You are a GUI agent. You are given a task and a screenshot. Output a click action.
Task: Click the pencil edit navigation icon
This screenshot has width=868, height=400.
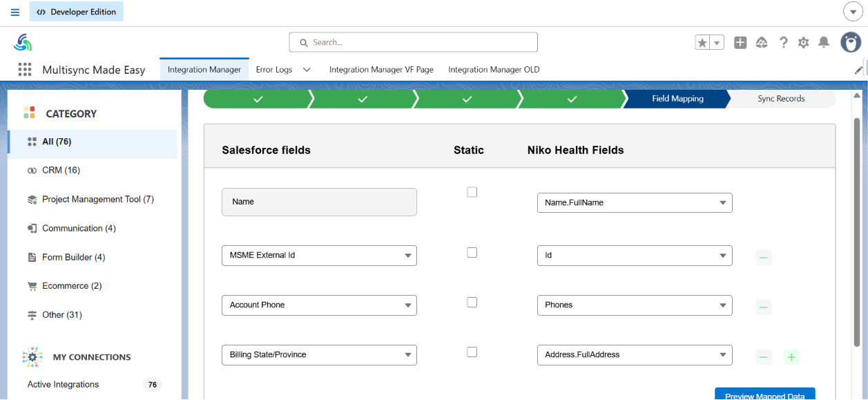click(859, 70)
